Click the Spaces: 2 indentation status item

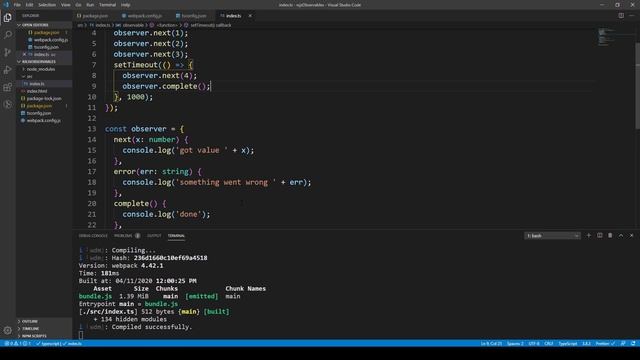tap(515, 344)
